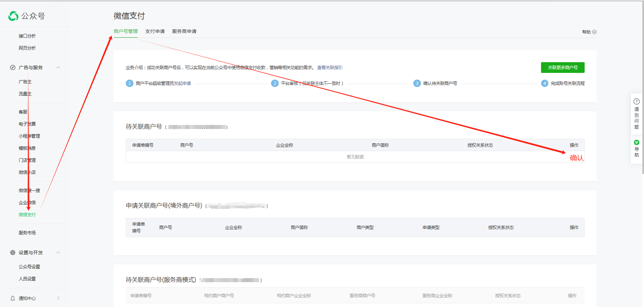Open 小程序管理 in the sidebar
The image size is (644, 307).
[x=30, y=136]
